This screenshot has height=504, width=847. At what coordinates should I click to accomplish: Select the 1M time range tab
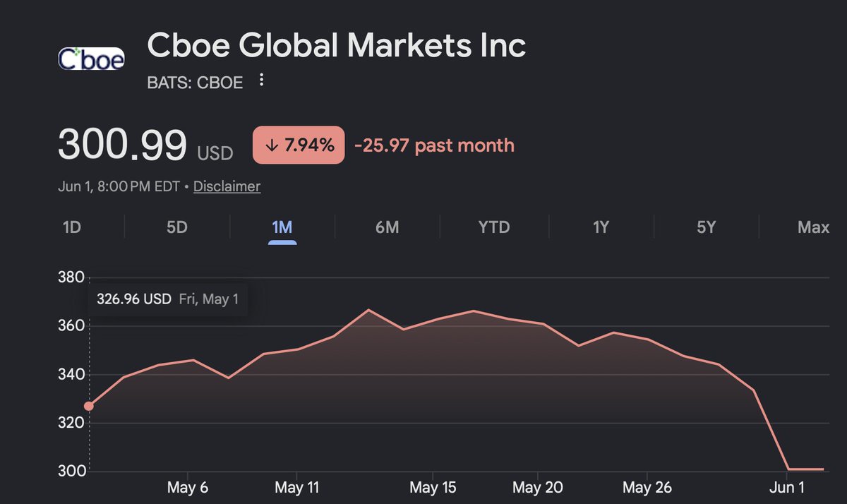[x=282, y=227]
